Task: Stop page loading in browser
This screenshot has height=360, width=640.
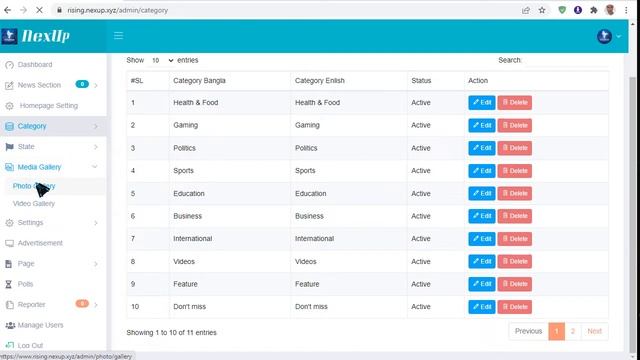Action: coord(39,10)
